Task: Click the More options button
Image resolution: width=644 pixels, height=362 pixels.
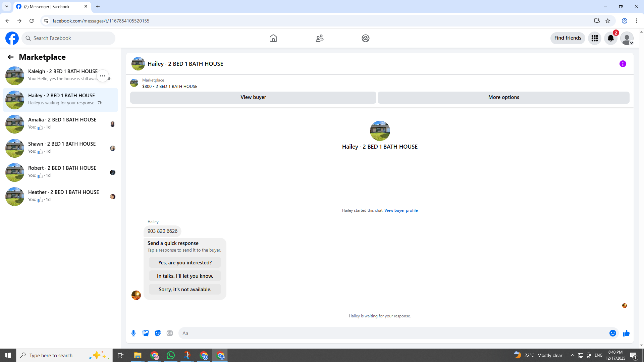Action: click(503, 97)
